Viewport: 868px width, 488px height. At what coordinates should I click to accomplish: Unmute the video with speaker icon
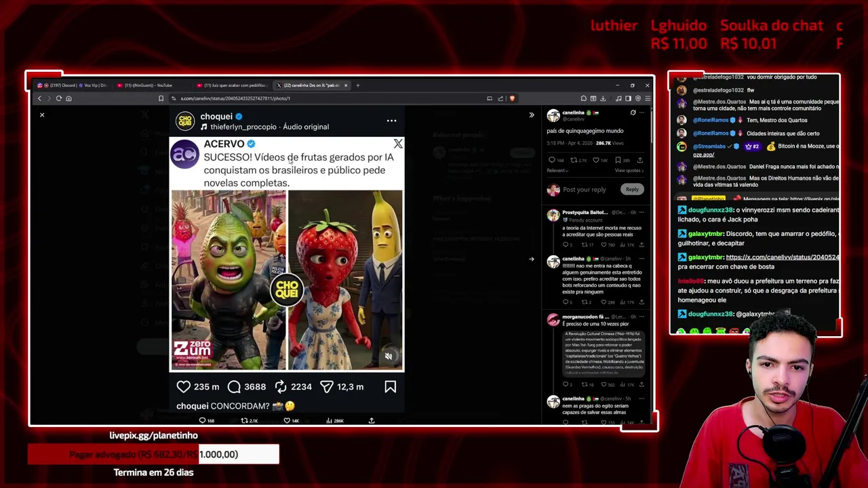tap(389, 356)
